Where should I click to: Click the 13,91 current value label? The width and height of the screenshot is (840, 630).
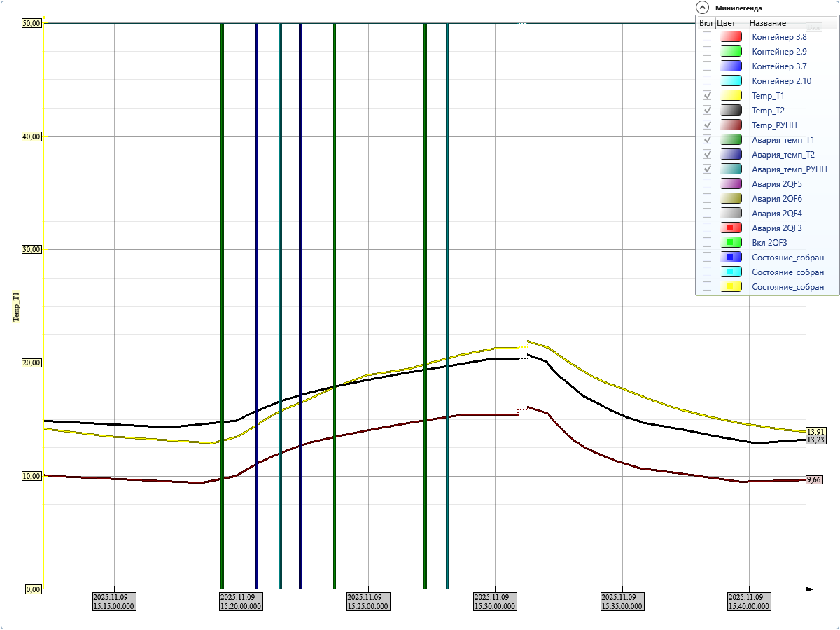[815, 432]
